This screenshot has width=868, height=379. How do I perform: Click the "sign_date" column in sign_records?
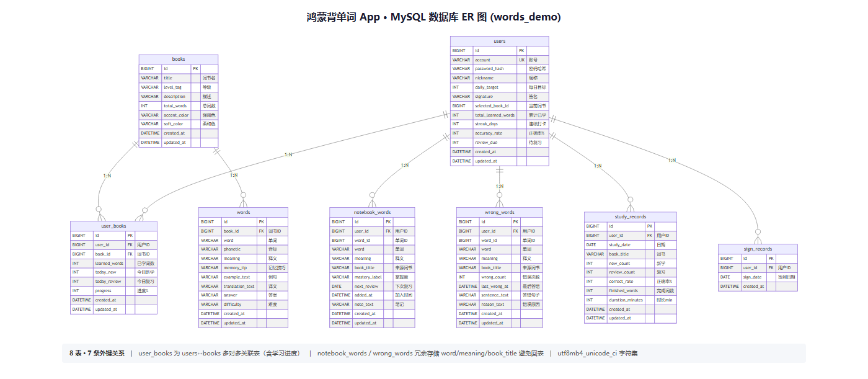758,277
